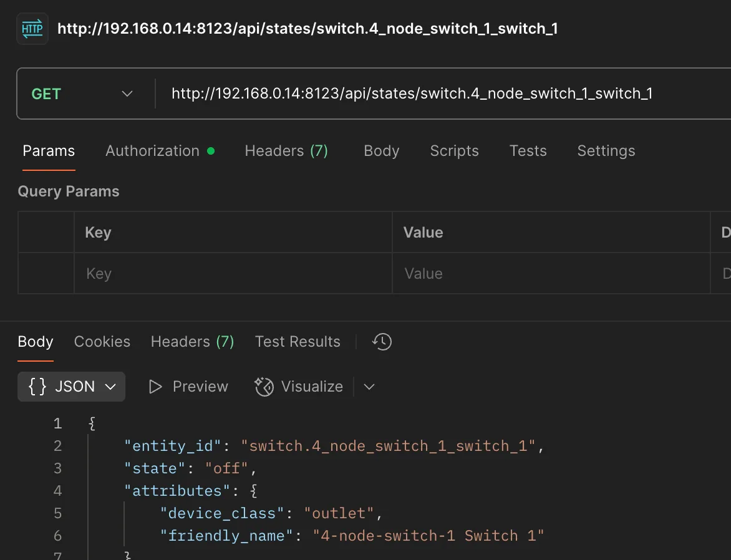Click the query param Key field
The width and height of the screenshot is (731, 560).
pyautogui.click(x=232, y=274)
